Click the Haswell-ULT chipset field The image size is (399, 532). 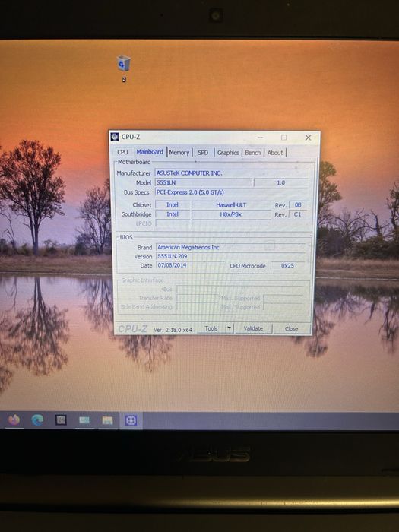point(231,204)
